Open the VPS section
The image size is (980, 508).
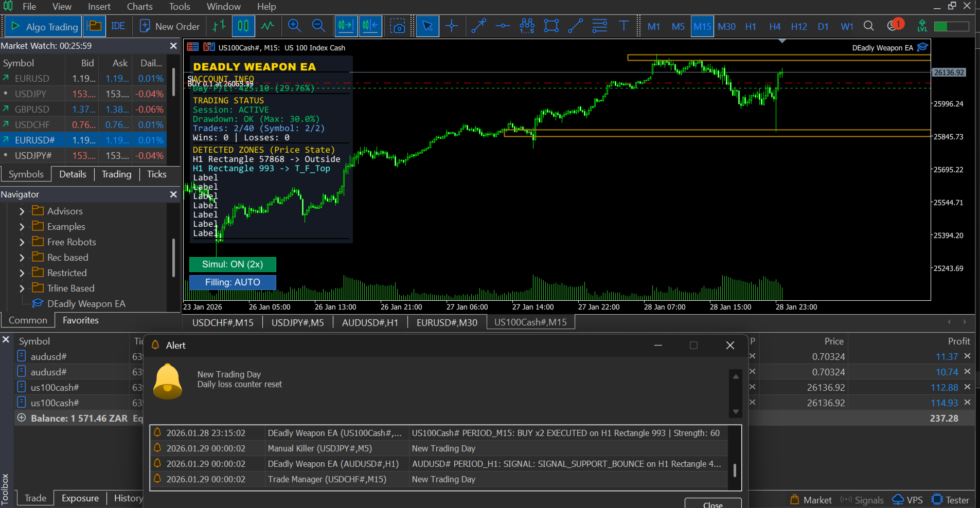coord(907,500)
